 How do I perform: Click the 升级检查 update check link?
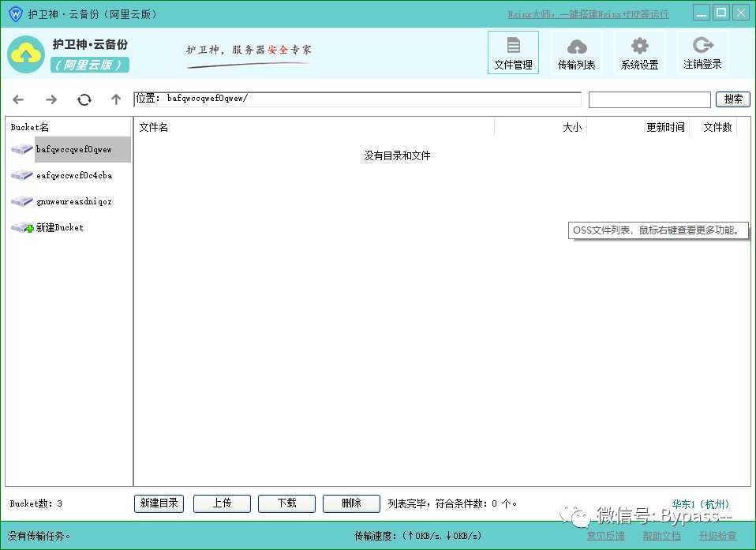click(718, 536)
